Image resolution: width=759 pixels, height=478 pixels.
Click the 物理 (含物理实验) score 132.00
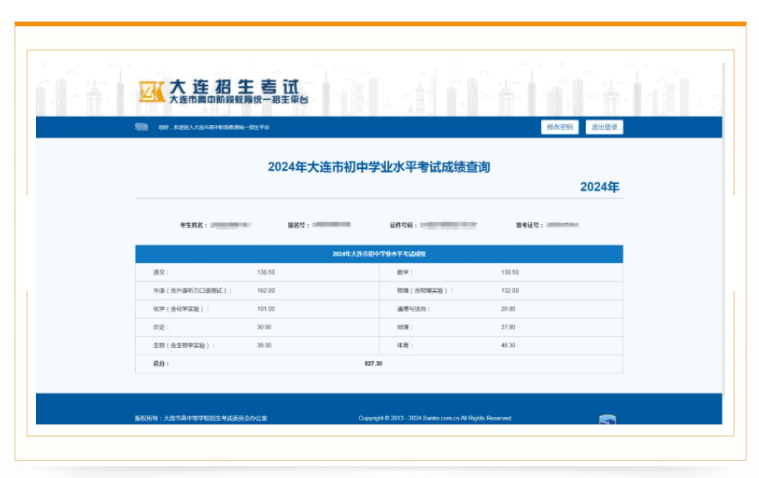[510, 290]
